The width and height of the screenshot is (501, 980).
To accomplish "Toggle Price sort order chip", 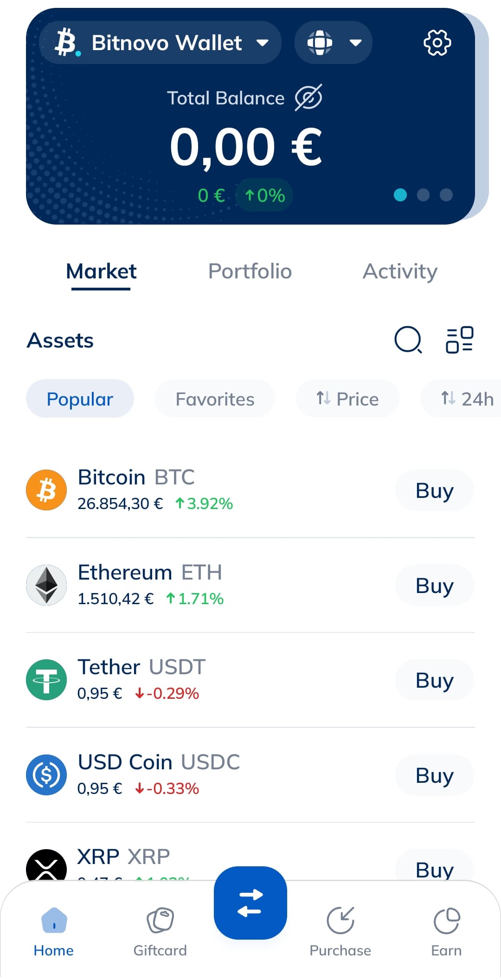I will pyautogui.click(x=347, y=399).
